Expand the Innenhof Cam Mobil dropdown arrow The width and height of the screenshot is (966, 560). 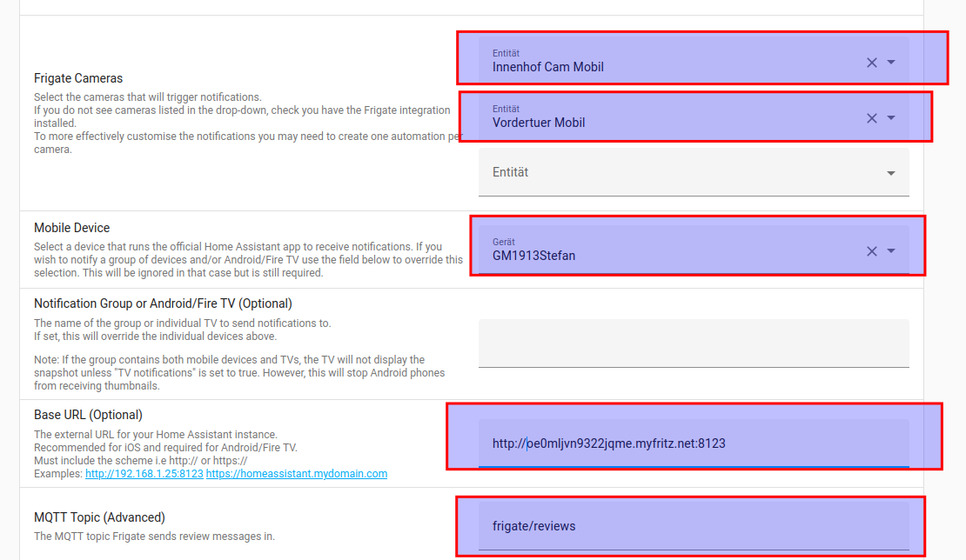click(x=891, y=63)
